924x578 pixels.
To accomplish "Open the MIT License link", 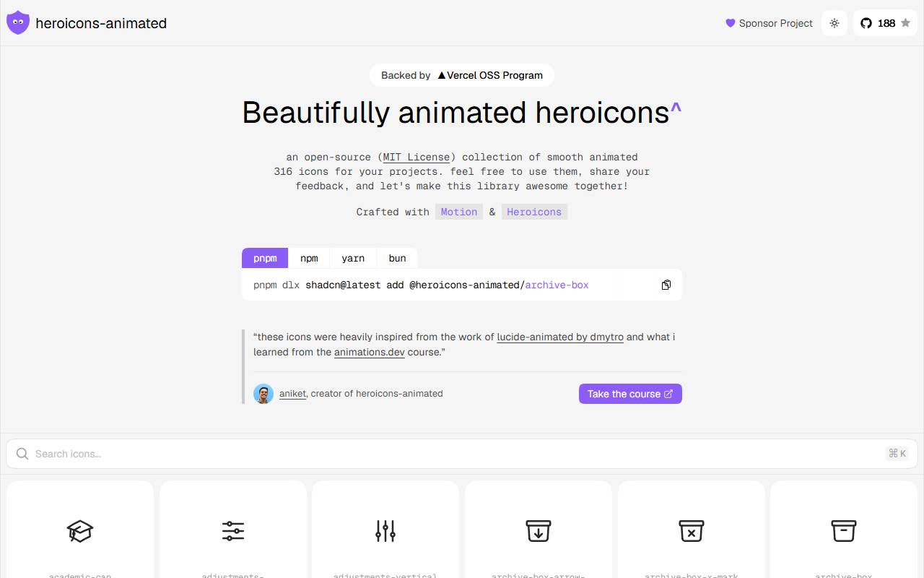I will (417, 157).
